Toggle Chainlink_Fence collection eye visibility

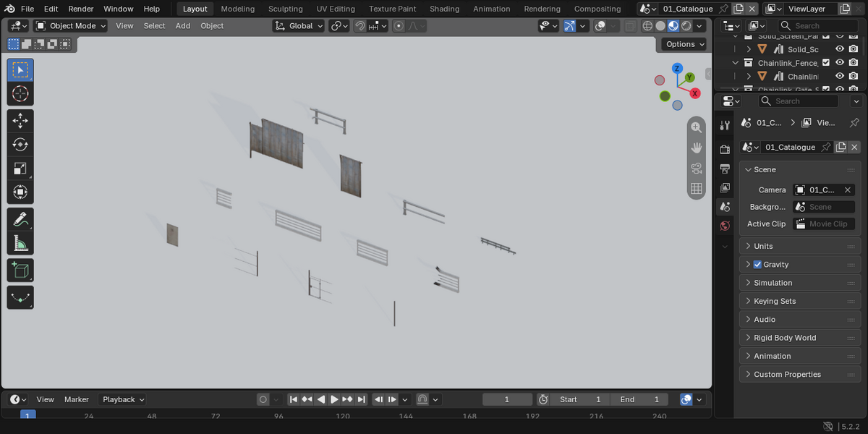[840, 63]
